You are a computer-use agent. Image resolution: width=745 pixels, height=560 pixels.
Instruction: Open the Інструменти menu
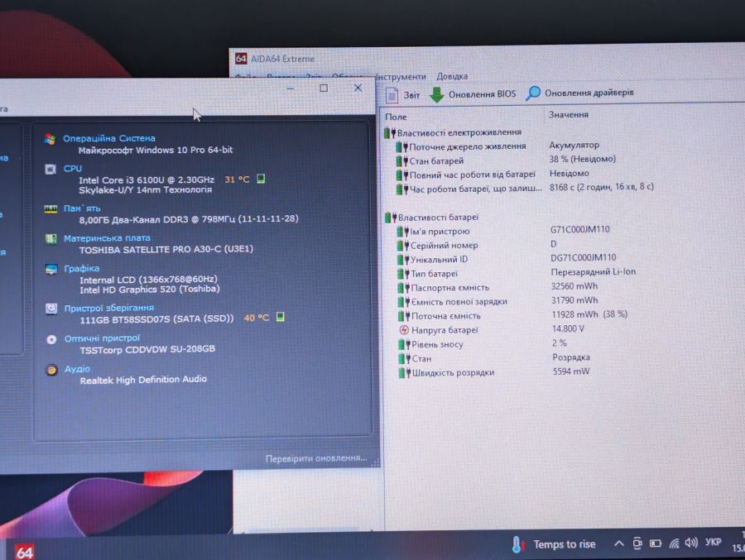[x=400, y=76]
